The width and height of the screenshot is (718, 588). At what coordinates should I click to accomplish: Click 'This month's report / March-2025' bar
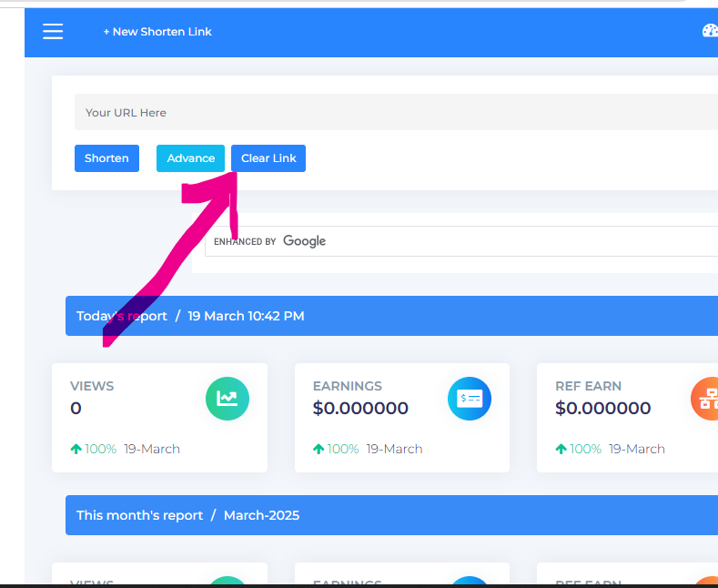pos(391,515)
